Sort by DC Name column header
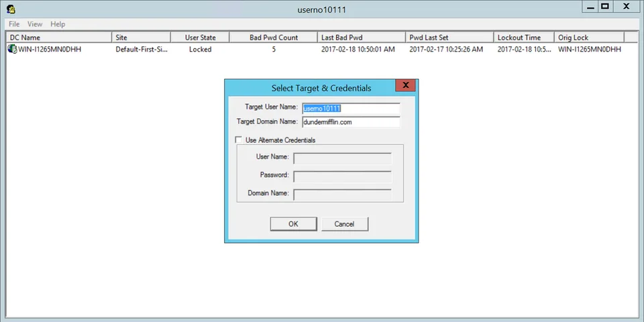This screenshot has height=322, width=644. pyautogui.click(x=59, y=38)
